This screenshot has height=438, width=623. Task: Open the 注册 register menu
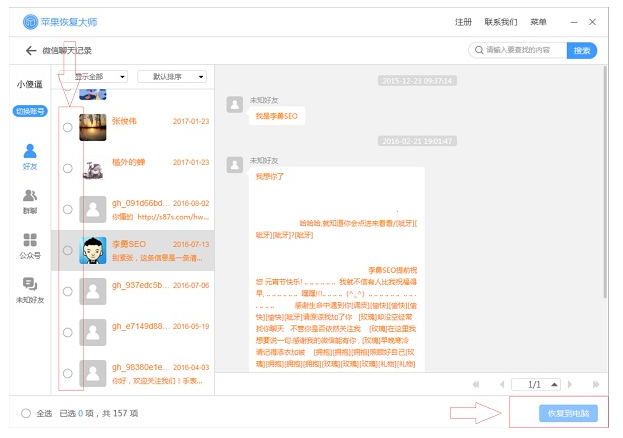[463, 22]
